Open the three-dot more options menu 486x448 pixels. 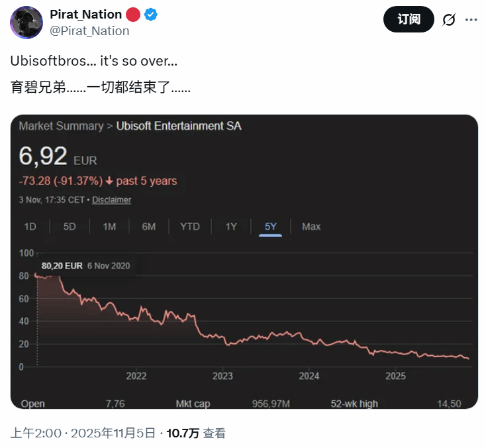(471, 19)
